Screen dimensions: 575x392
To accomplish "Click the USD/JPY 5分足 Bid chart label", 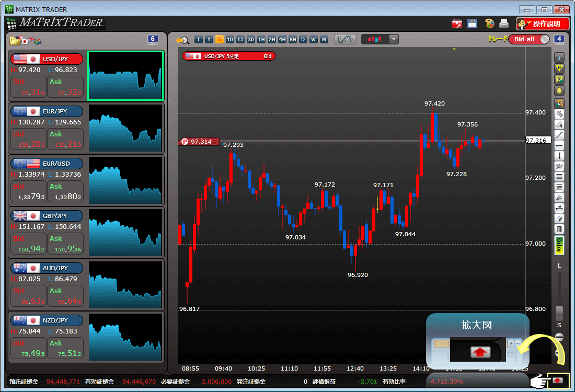I will 229,56.
